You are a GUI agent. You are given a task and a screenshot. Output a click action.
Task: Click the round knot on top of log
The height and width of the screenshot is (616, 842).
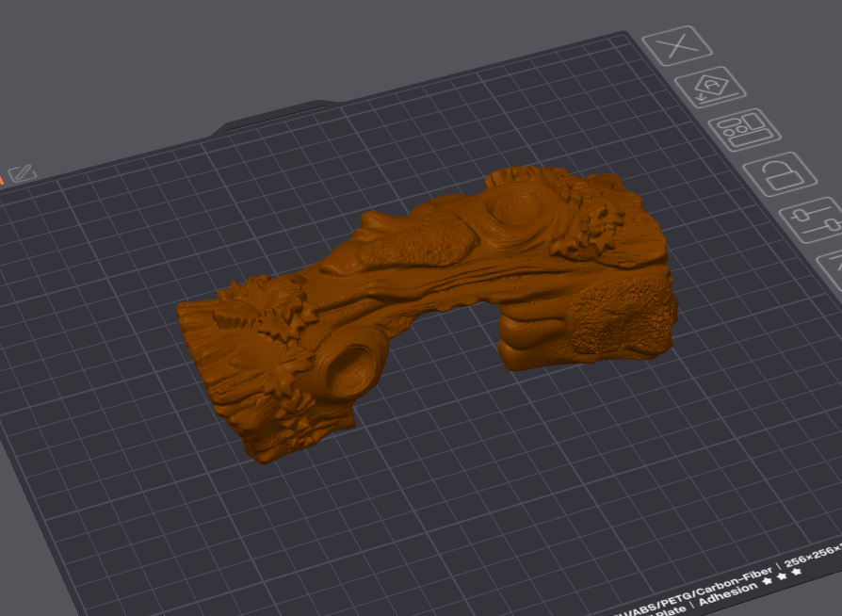(x=516, y=205)
